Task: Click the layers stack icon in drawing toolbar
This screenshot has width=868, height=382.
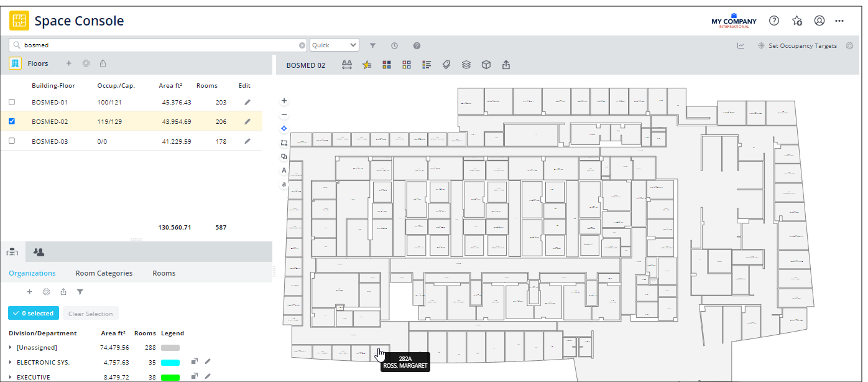Action: (x=466, y=65)
